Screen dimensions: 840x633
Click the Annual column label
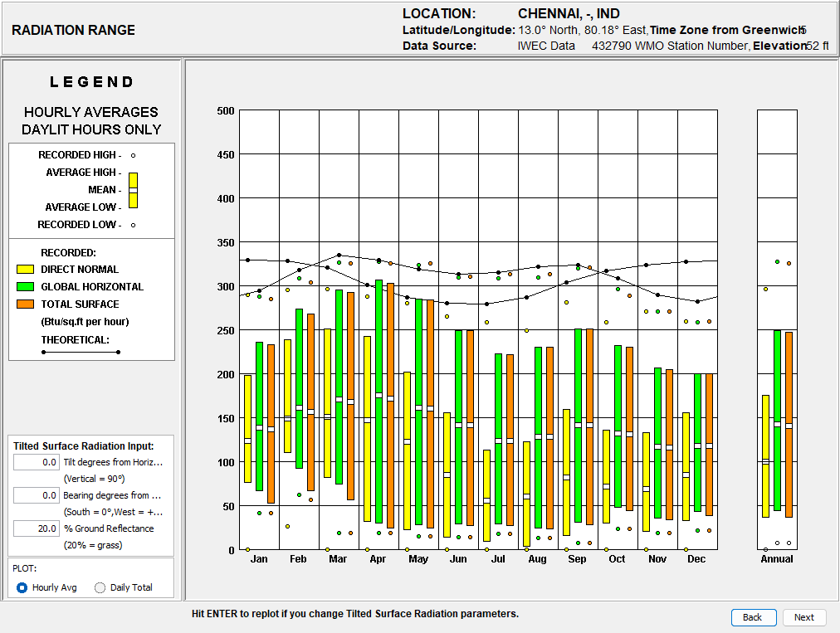click(x=777, y=558)
